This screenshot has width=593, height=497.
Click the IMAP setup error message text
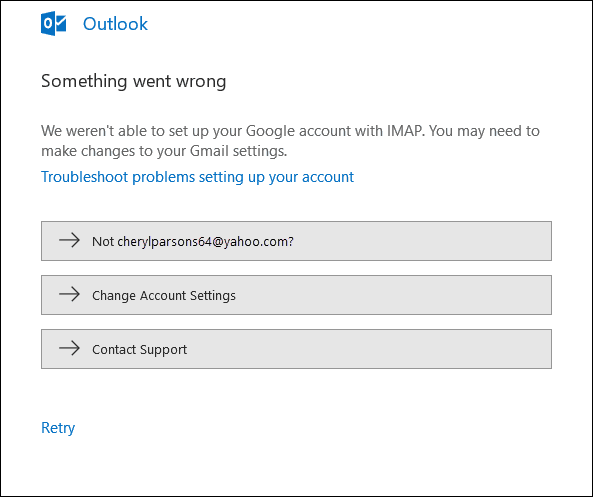pyautogui.click(x=290, y=141)
